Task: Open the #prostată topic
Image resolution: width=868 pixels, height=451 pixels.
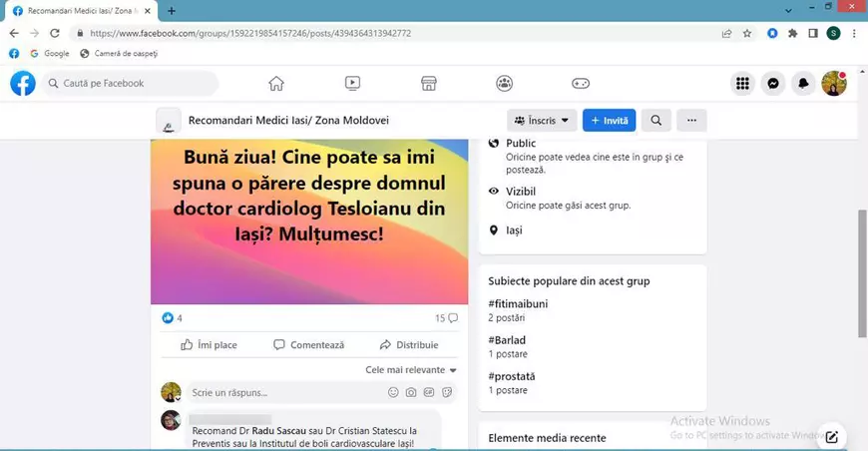Action: point(512,376)
